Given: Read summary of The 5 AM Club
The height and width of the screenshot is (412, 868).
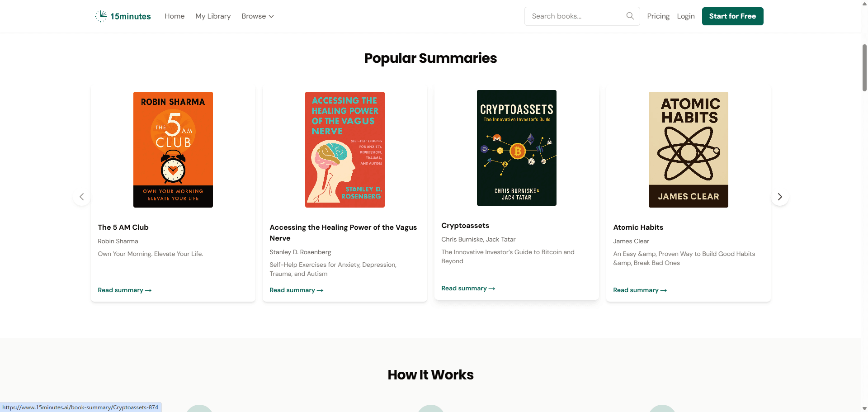Looking at the screenshot, I should click(125, 290).
